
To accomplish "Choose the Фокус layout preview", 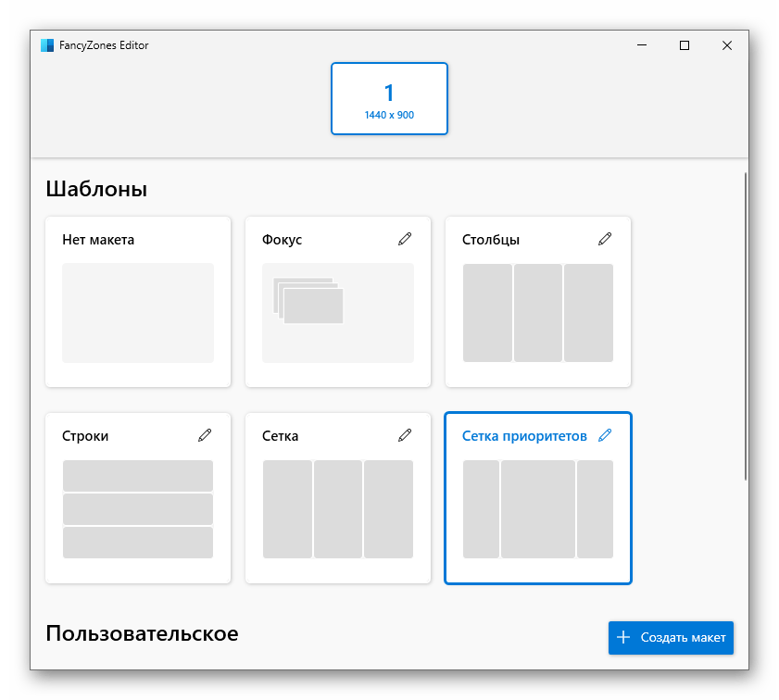I will (x=338, y=313).
